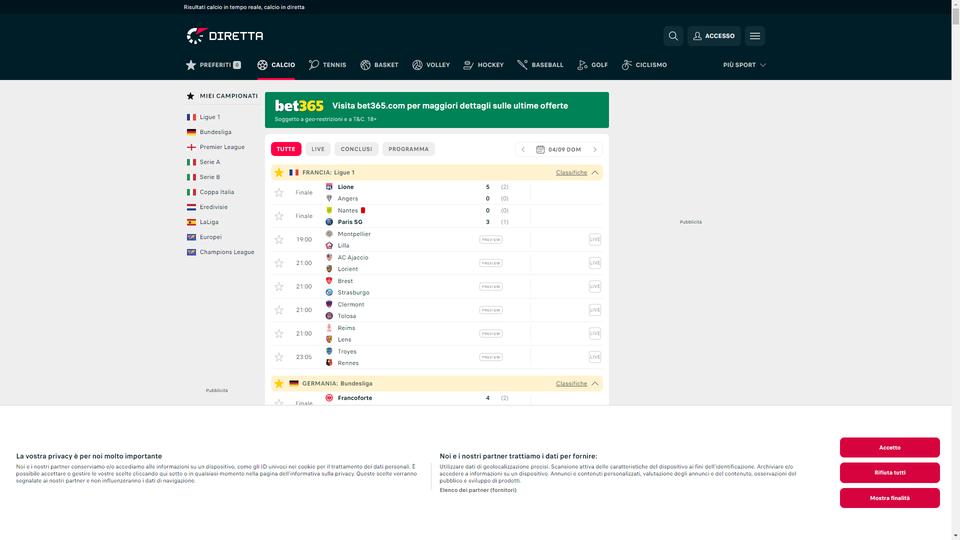Toggle favorite star for Germania Bundesliga
The height and width of the screenshot is (540, 960).
point(279,384)
